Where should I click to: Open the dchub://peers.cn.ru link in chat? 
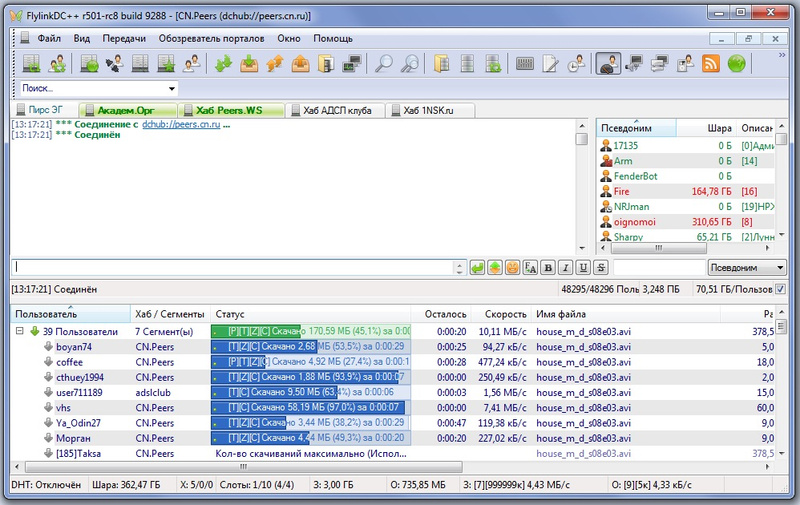tap(179, 124)
